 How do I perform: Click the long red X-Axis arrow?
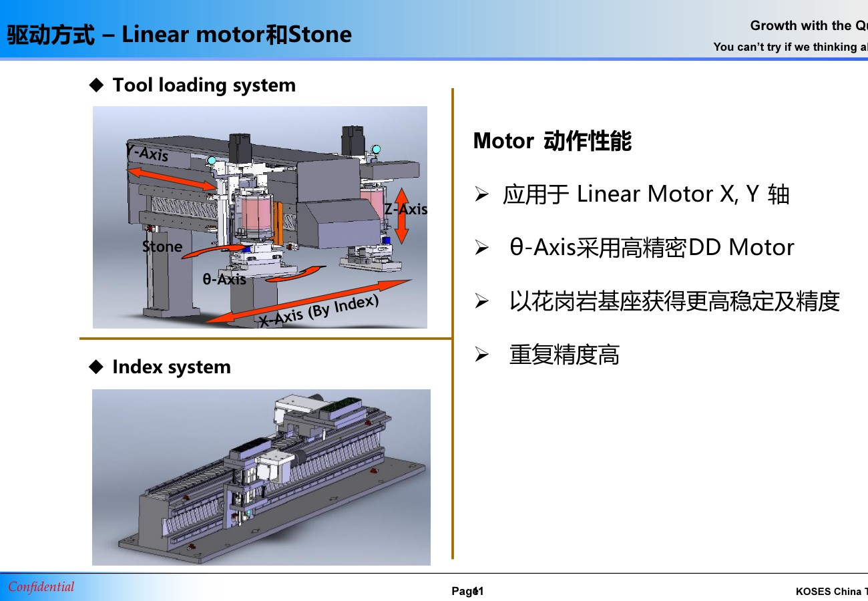pyautogui.click(x=307, y=301)
